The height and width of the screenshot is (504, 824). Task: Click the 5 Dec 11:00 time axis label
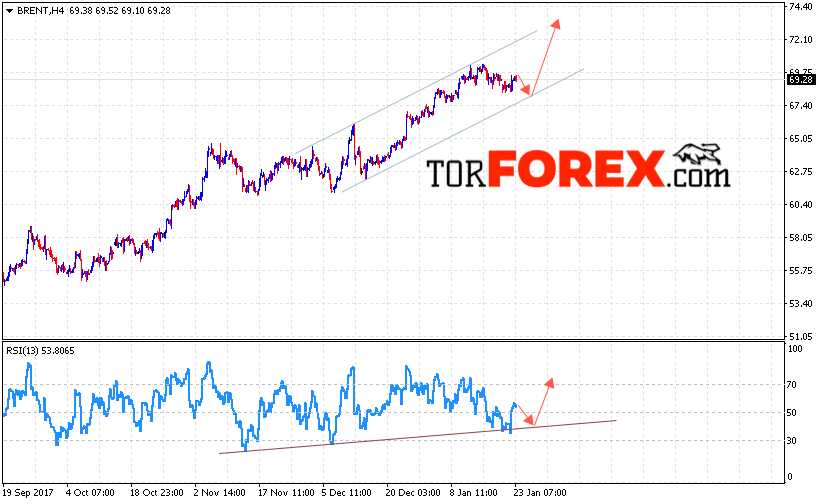347,493
